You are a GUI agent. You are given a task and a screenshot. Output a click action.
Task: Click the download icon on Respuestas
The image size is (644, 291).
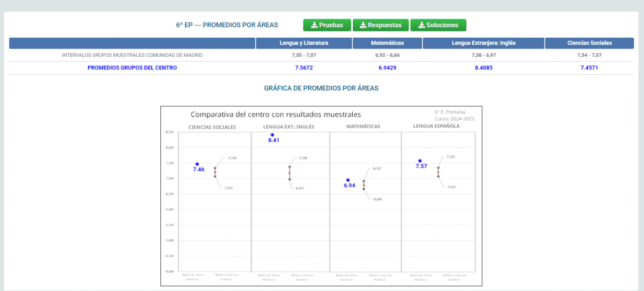(363, 25)
